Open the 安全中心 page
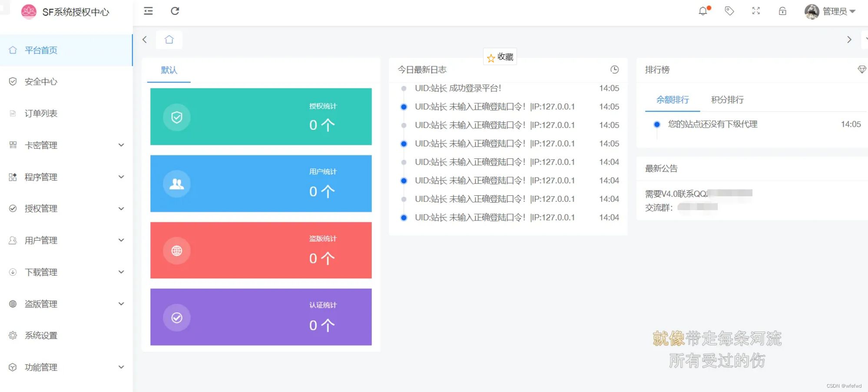 41,82
